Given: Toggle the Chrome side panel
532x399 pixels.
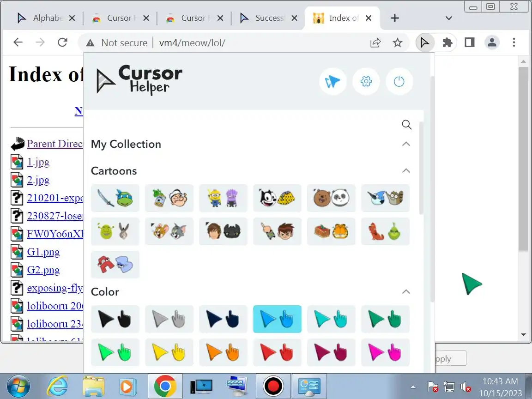Looking at the screenshot, I should [470, 43].
